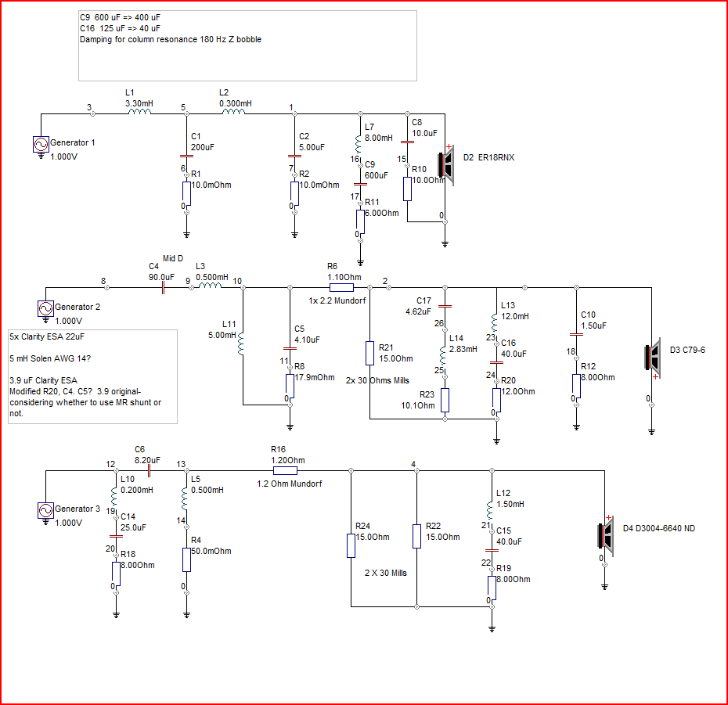Click the C9/C16 damping notes text box
This screenshot has height=705, width=728.
[x=247, y=46]
